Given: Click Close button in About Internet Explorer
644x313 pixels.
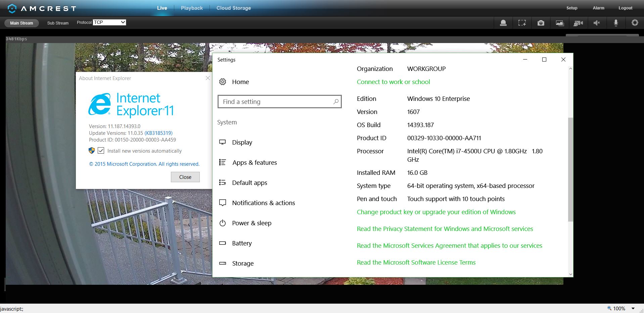Looking at the screenshot, I should [185, 177].
